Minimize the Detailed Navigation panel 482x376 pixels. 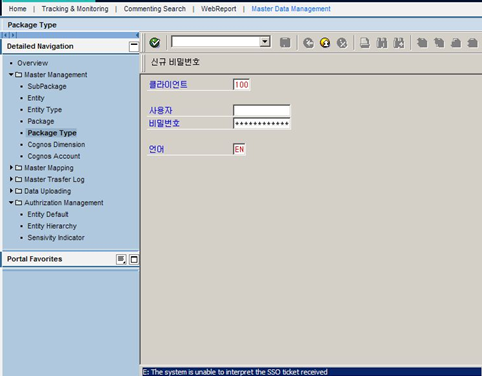[134, 46]
